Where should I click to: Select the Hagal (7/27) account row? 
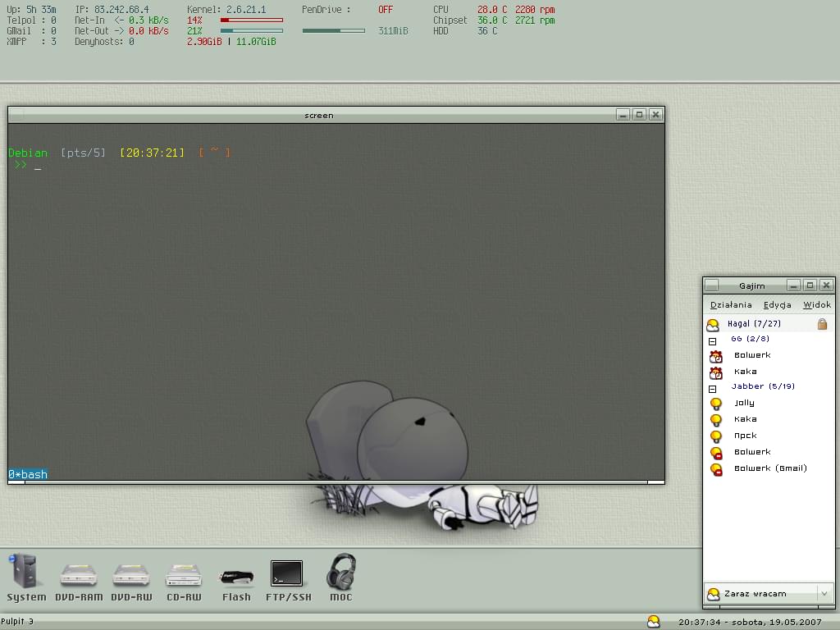click(768, 323)
